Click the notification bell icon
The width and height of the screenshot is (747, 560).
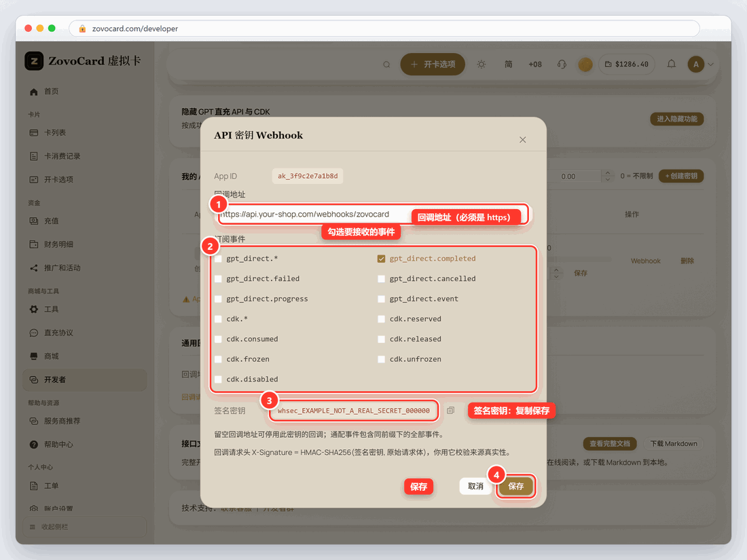coord(671,64)
